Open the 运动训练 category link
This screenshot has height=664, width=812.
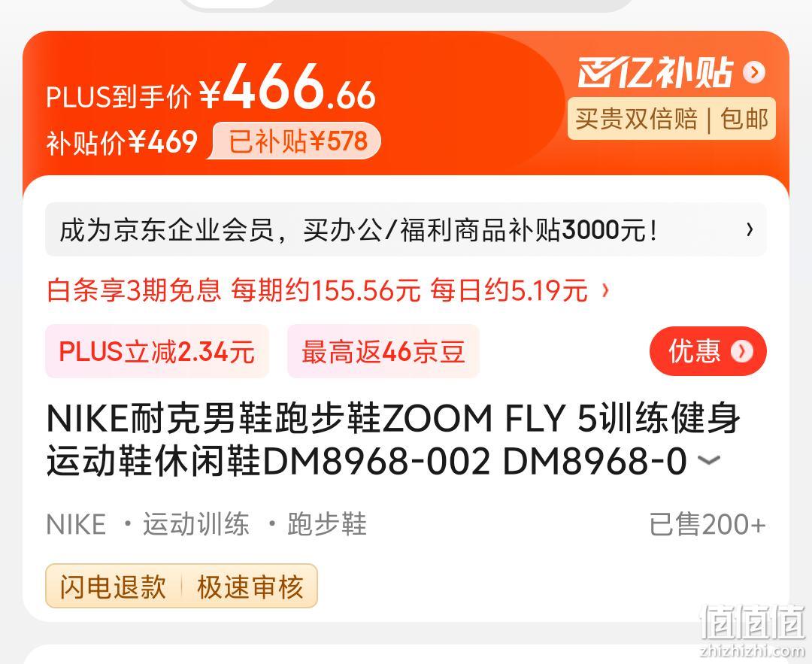tap(195, 524)
